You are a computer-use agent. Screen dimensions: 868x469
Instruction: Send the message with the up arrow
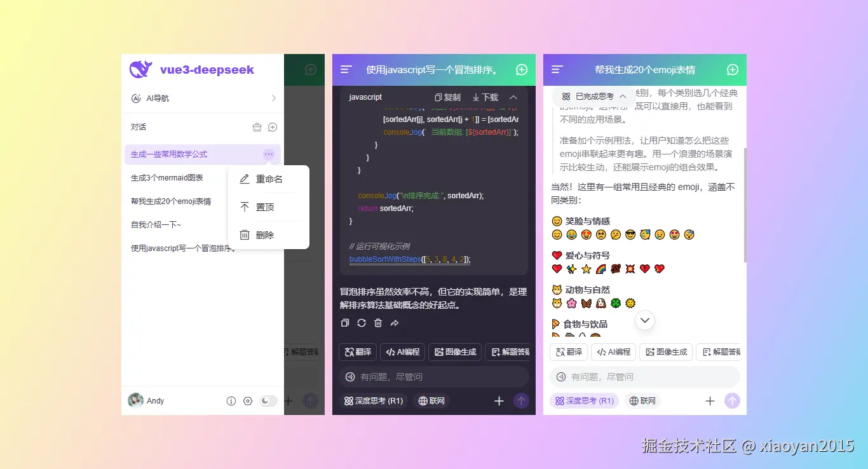(521, 401)
